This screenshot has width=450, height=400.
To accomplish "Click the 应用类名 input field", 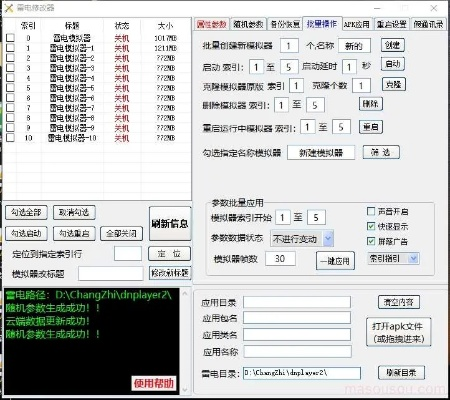I will [x=297, y=334].
